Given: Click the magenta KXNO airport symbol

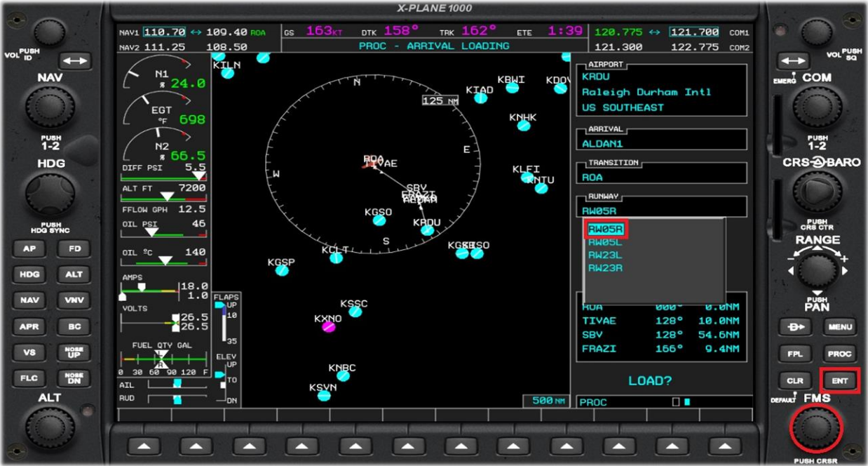Looking at the screenshot, I should 329,326.
